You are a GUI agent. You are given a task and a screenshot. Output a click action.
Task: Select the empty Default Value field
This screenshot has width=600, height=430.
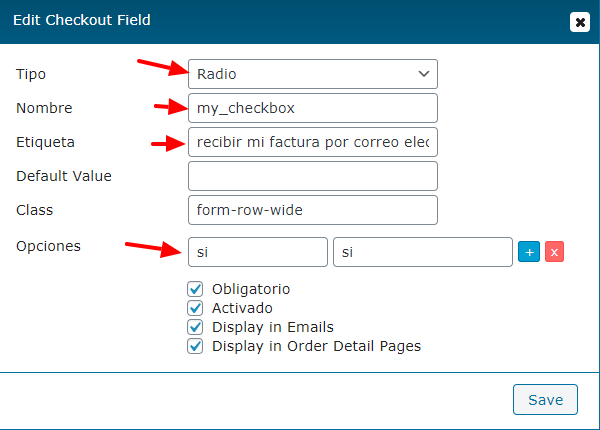[313, 176]
